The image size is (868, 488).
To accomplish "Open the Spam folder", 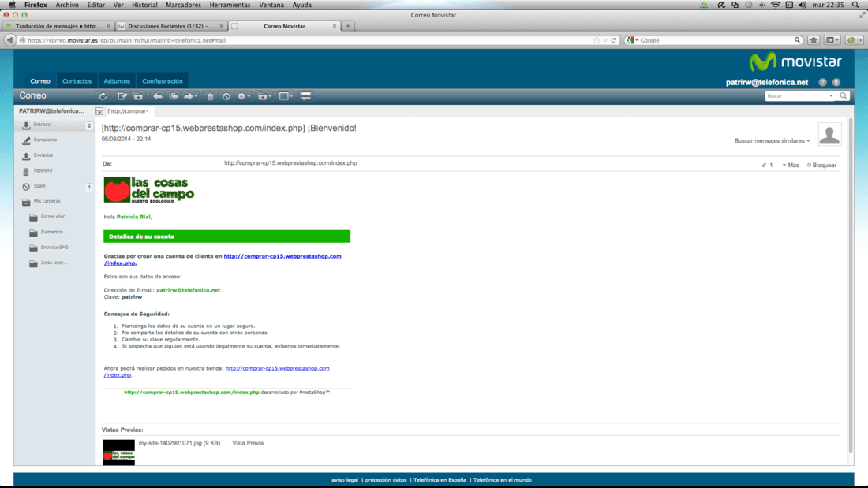I will pos(54,187).
